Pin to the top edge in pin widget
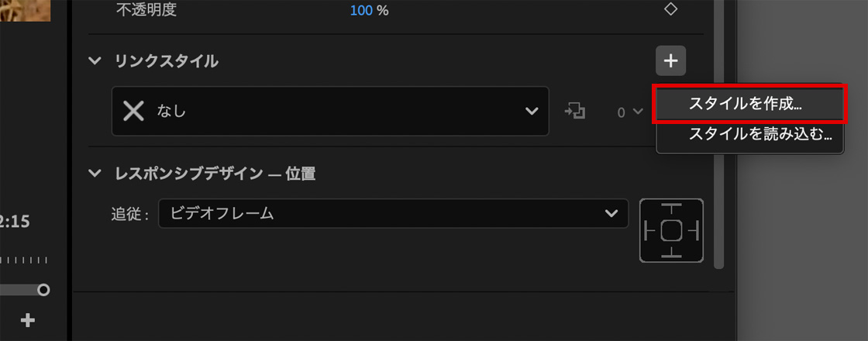This screenshot has width=868, height=341. (671, 208)
